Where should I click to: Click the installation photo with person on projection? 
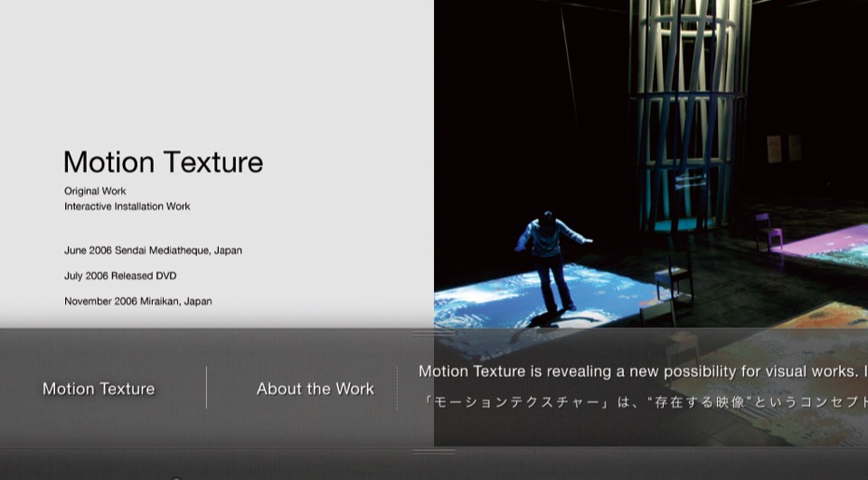[x=651, y=164]
